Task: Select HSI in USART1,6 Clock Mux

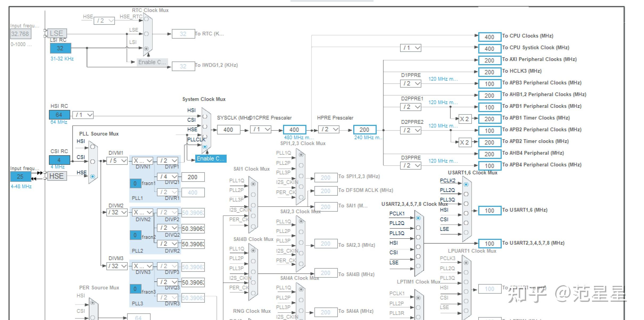Action: tap(466, 213)
